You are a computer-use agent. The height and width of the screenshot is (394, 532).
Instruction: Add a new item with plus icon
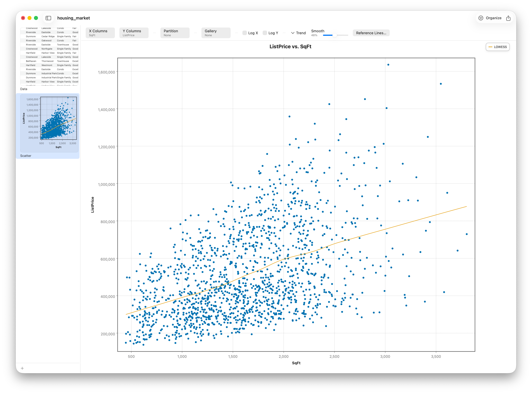pos(22,368)
